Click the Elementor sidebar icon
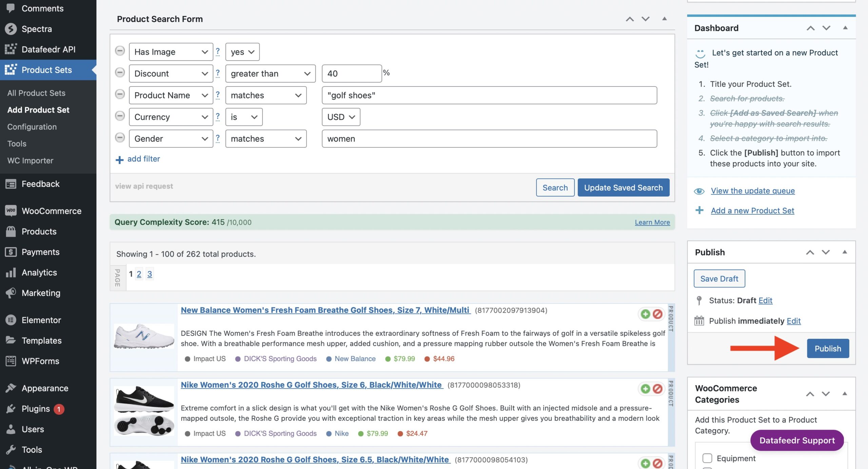Image resolution: width=868 pixels, height=469 pixels. click(x=11, y=320)
